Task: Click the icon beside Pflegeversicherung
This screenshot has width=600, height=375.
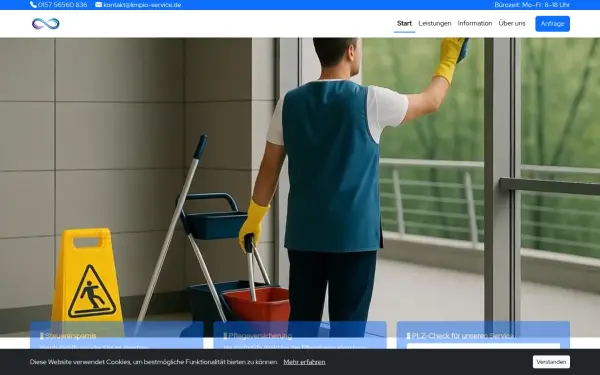Action: tap(225, 336)
